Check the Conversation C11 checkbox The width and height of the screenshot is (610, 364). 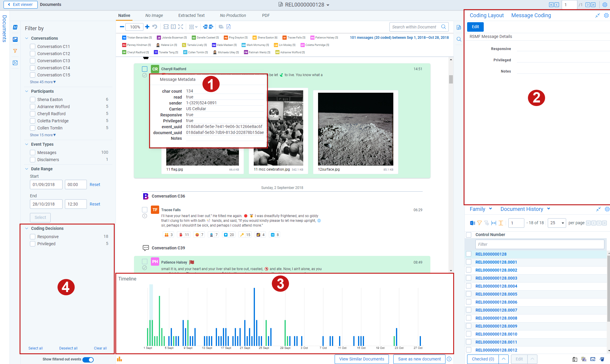[33, 46]
